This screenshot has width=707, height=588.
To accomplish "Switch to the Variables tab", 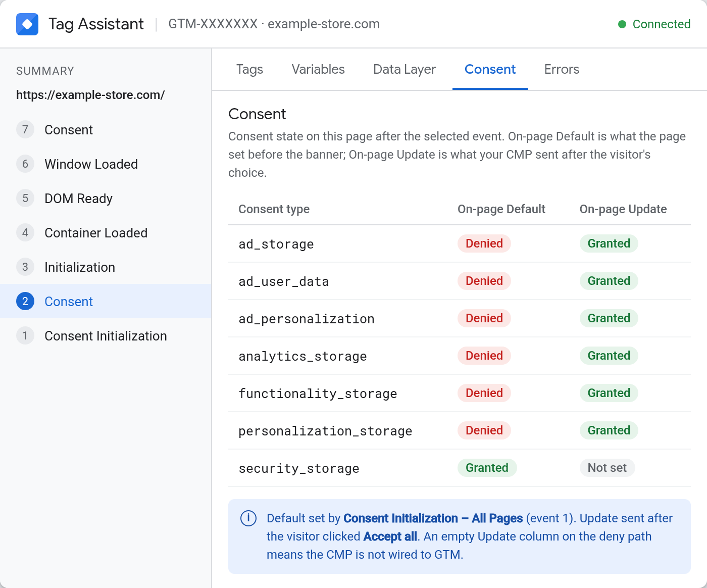I will (318, 69).
